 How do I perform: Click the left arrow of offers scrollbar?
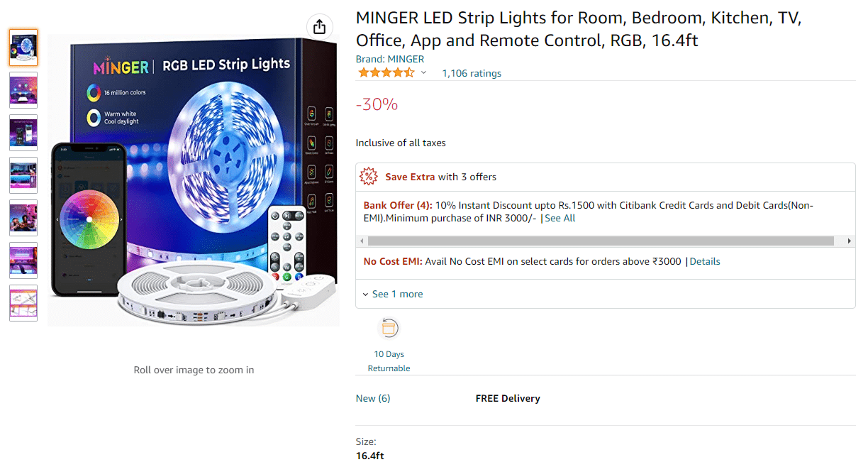(362, 241)
